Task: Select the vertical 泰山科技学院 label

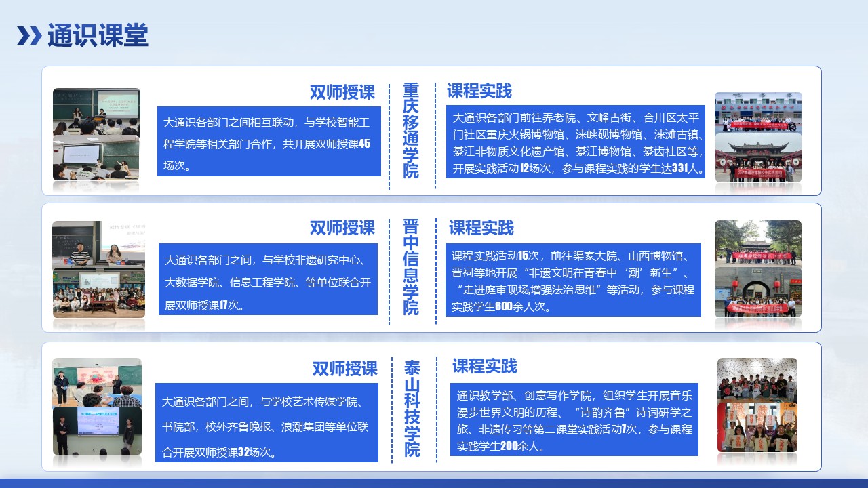Action: point(412,409)
